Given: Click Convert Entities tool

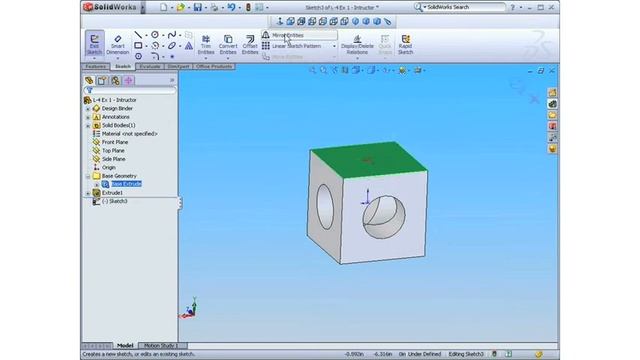Looking at the screenshot, I should [x=228, y=44].
